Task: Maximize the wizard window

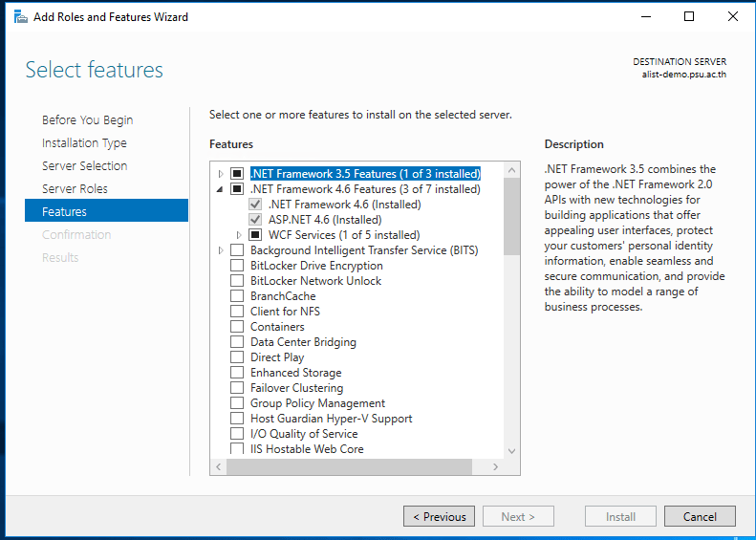Action: pyautogui.click(x=689, y=17)
